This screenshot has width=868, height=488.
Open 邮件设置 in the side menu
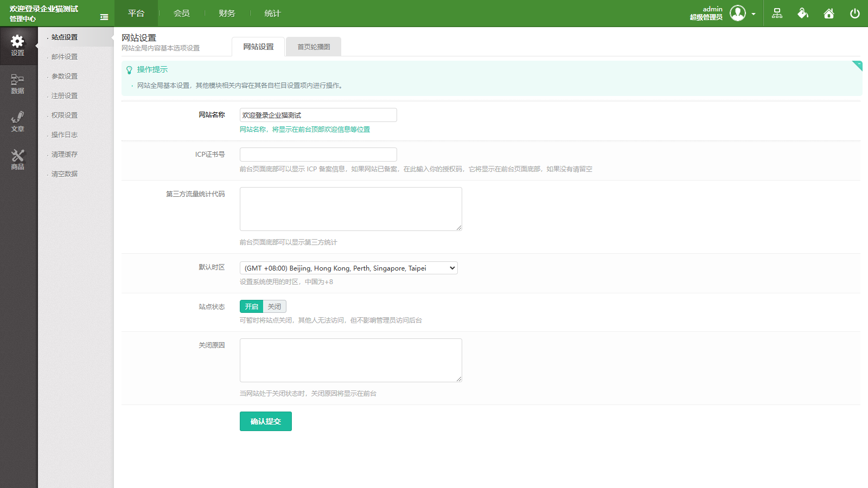(x=65, y=57)
